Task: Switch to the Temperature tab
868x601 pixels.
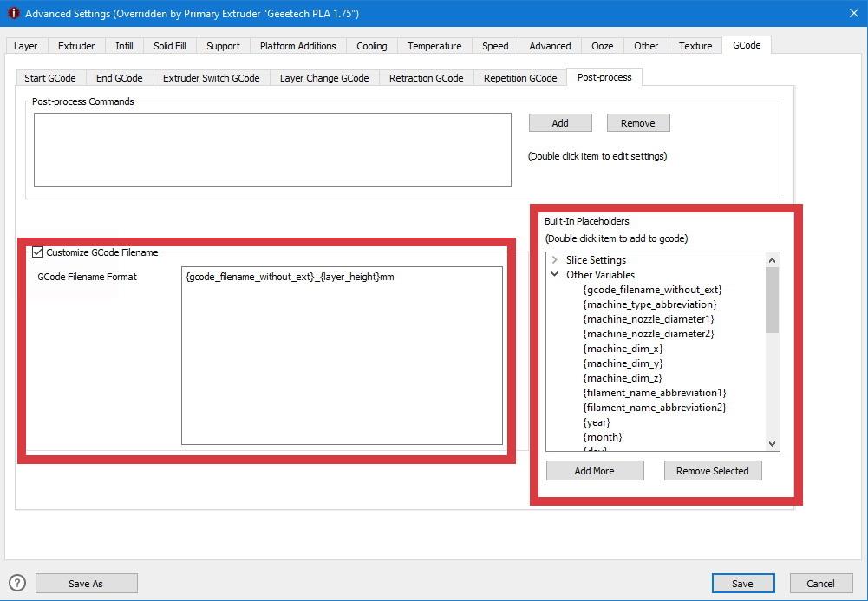Action: (x=434, y=46)
